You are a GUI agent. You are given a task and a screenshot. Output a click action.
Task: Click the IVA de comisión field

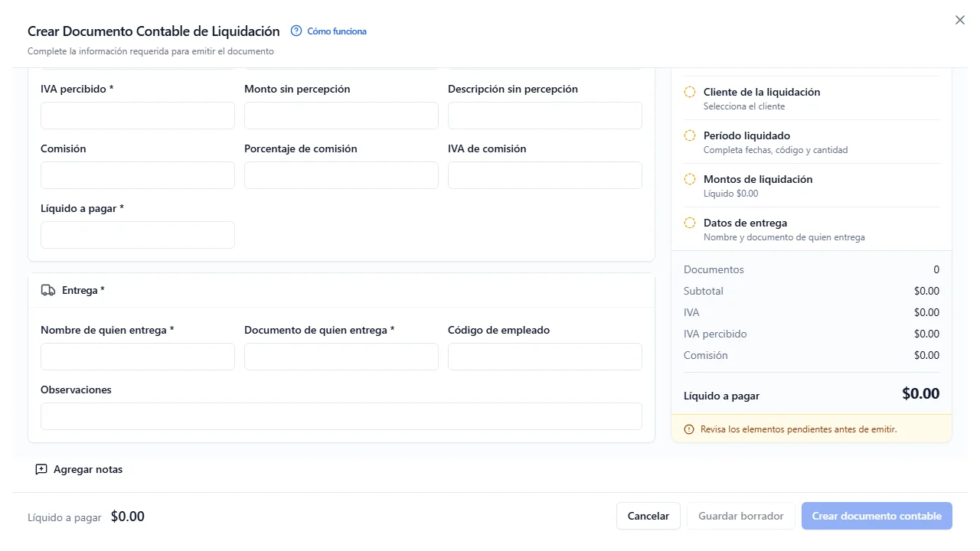coord(545,175)
